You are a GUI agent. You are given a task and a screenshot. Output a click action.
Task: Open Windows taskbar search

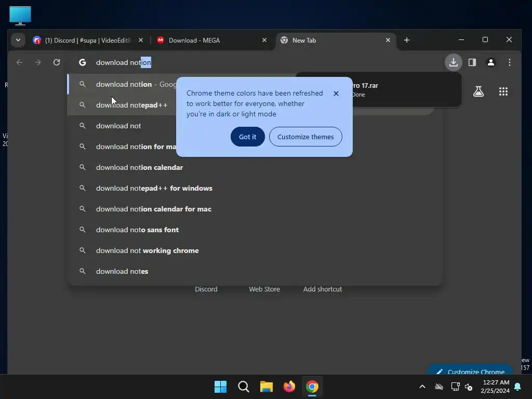coord(243,387)
